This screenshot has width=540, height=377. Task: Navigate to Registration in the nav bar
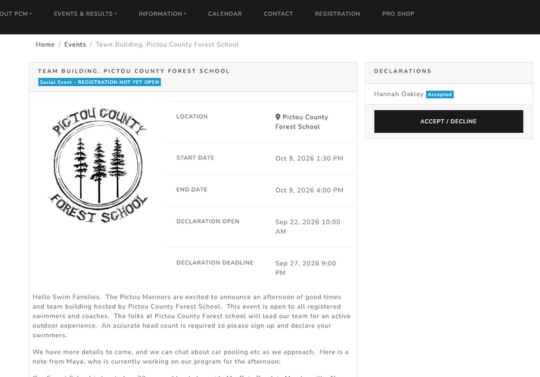(x=338, y=14)
